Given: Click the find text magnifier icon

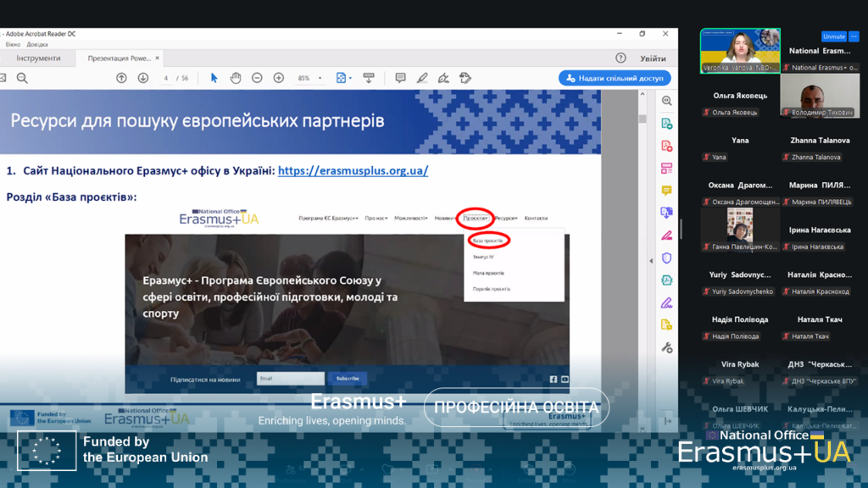Looking at the screenshot, I should pos(22,78).
